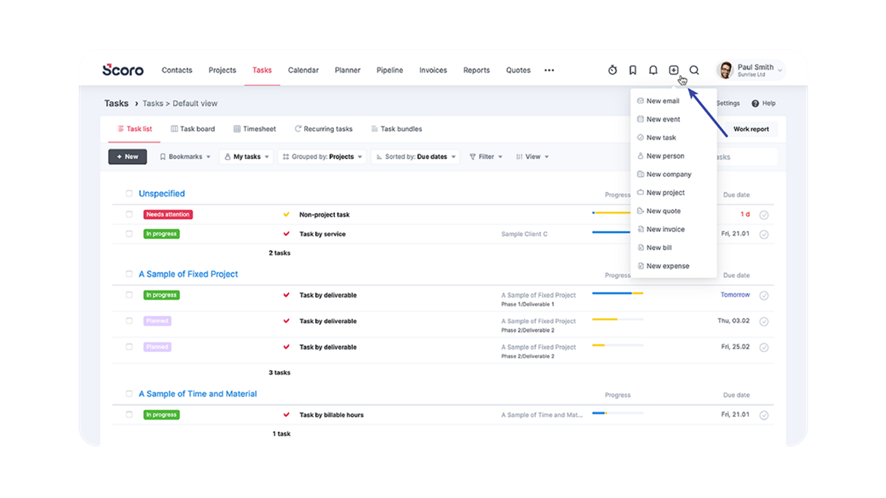Screen dimensions: 886x498
Task: Open Grouped by: Projects dropdown
Action: [x=322, y=157]
